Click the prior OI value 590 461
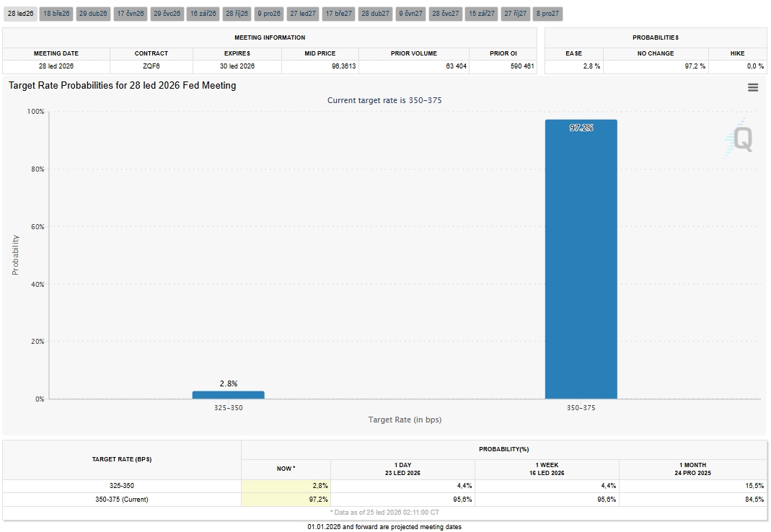The image size is (771, 532). [521, 66]
